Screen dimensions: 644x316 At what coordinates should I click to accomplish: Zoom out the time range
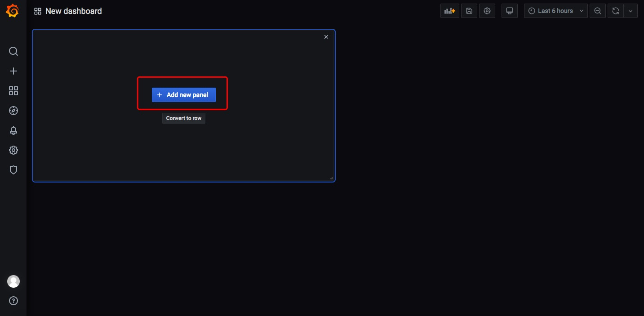click(598, 11)
